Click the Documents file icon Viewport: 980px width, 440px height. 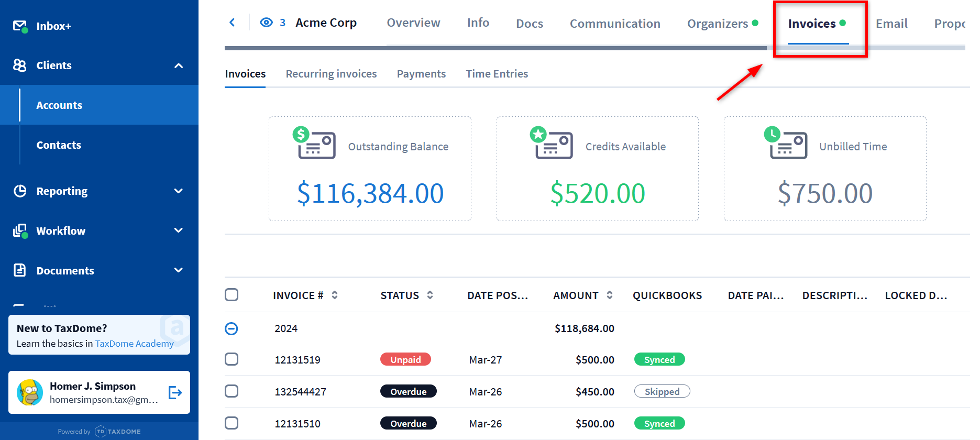pyautogui.click(x=20, y=270)
